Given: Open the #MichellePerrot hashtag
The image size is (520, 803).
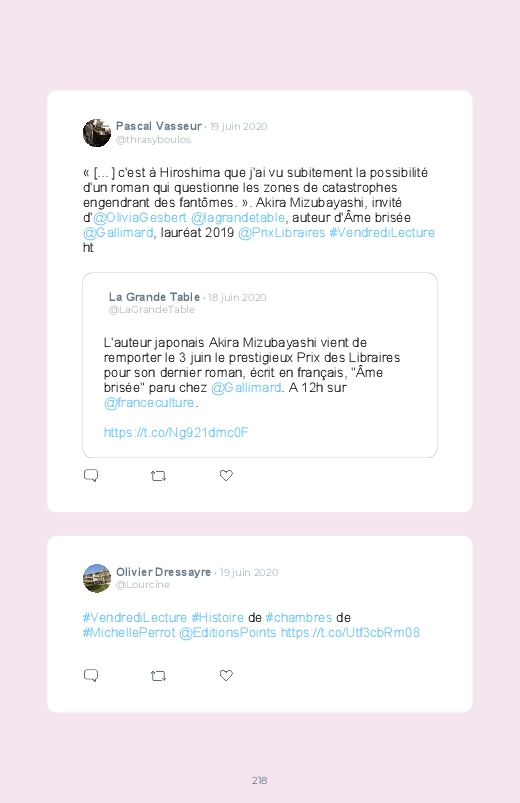Looking at the screenshot, I should coord(129,632).
